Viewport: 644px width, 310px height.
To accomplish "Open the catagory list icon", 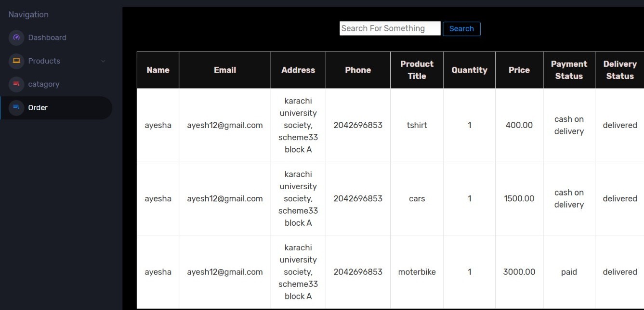I will point(16,84).
